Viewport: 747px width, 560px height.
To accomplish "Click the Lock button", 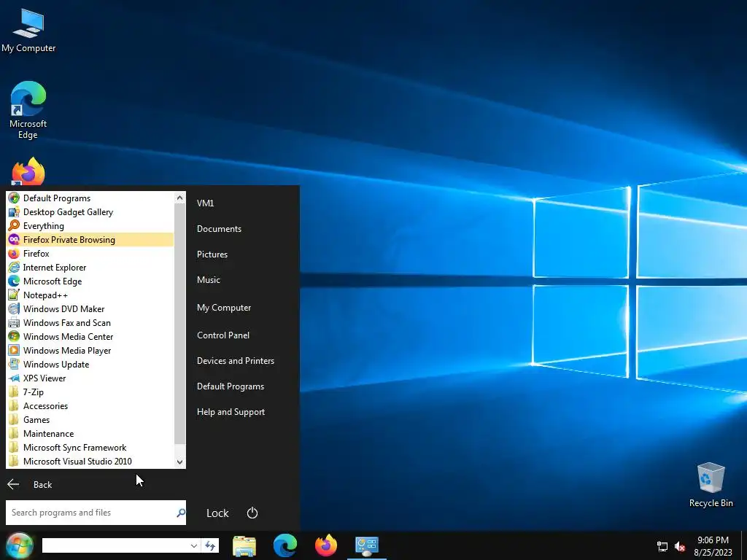I will tap(217, 513).
